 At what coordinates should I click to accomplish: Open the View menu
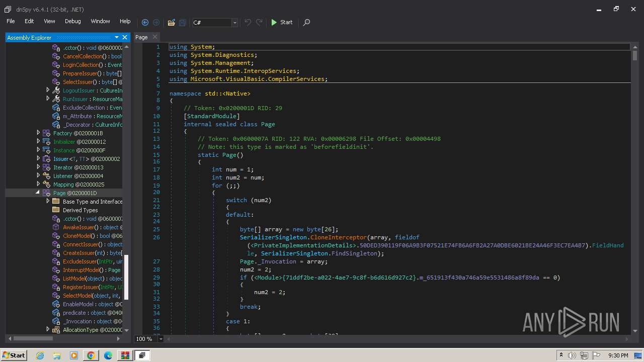[49, 21]
